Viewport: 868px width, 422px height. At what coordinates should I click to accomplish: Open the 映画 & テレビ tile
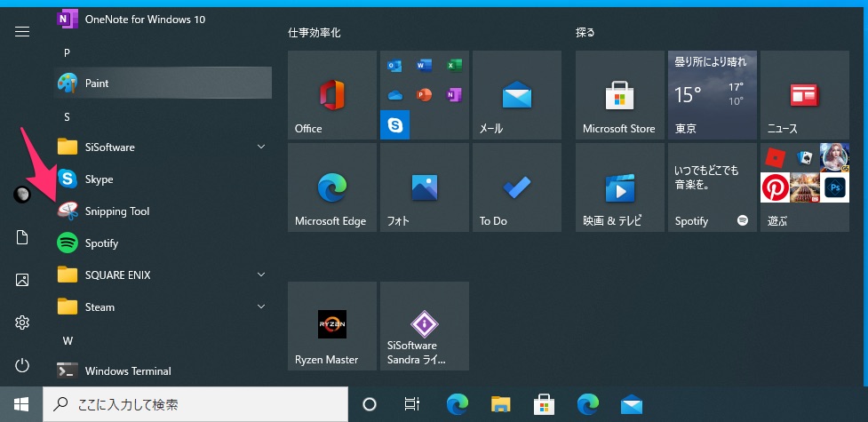pyautogui.click(x=620, y=187)
